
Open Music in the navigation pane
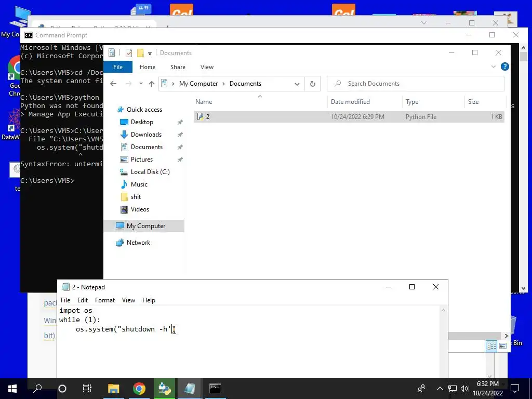139,184
